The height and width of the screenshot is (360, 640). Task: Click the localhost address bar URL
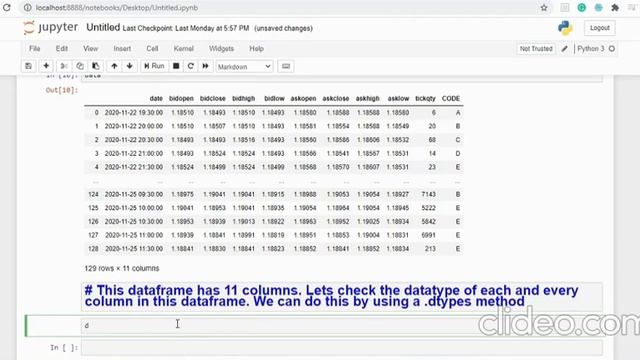click(x=117, y=8)
